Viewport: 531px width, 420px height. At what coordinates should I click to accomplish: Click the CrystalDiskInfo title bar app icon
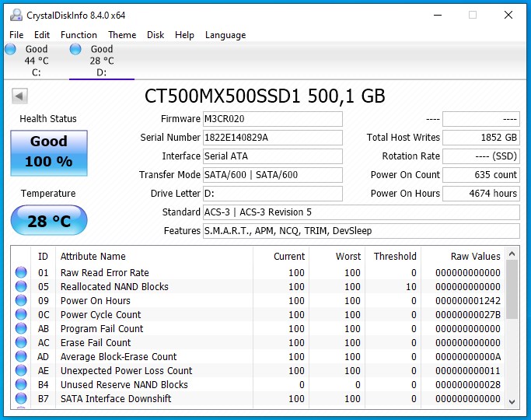[x=16, y=15]
